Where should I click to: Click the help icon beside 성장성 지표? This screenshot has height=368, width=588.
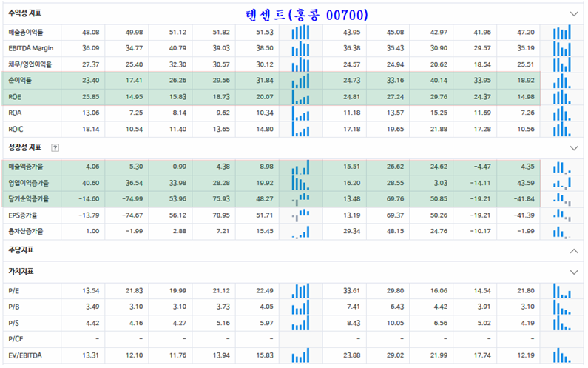click(x=55, y=147)
